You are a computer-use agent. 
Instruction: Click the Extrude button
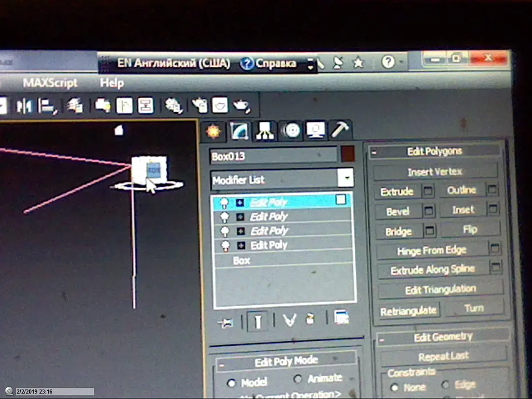tap(397, 192)
